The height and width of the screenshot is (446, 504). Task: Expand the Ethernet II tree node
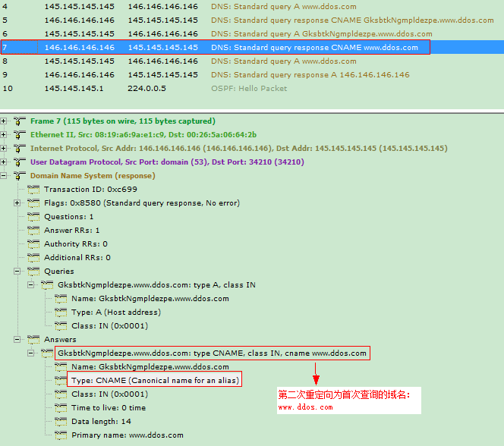pos(4,134)
